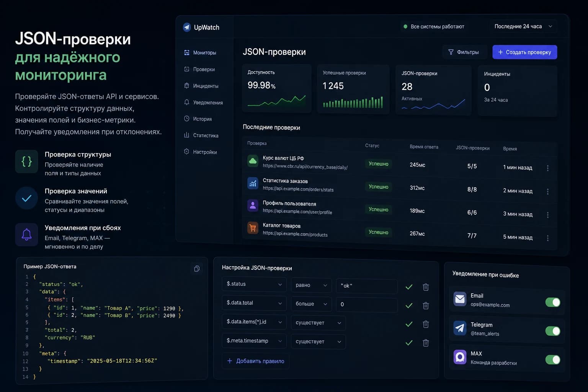The width and height of the screenshot is (588, 392).
Task: Expand the $.data.items[*].id path dropdown
Action: coord(254,322)
